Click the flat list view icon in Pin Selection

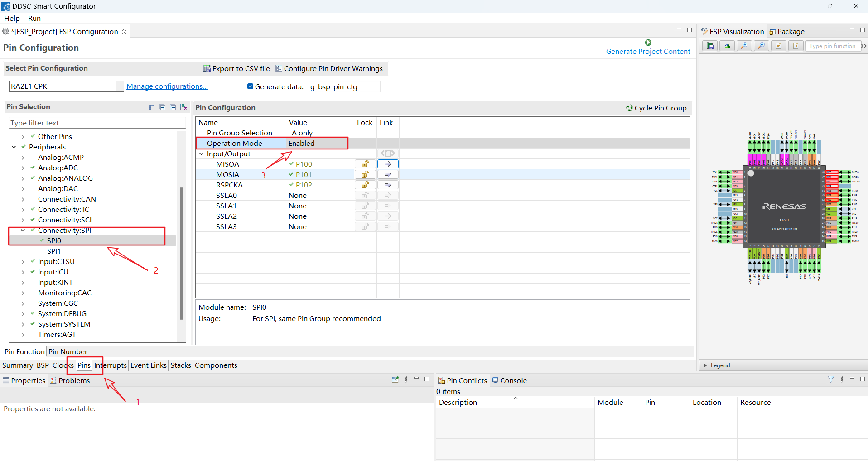pos(152,107)
